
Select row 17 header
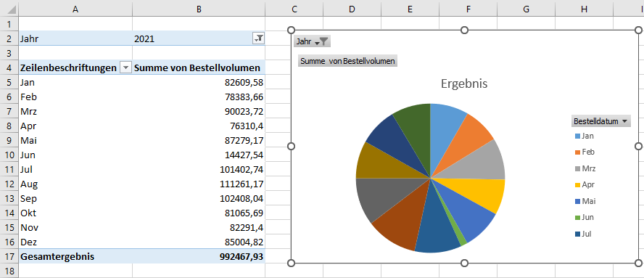9,257
